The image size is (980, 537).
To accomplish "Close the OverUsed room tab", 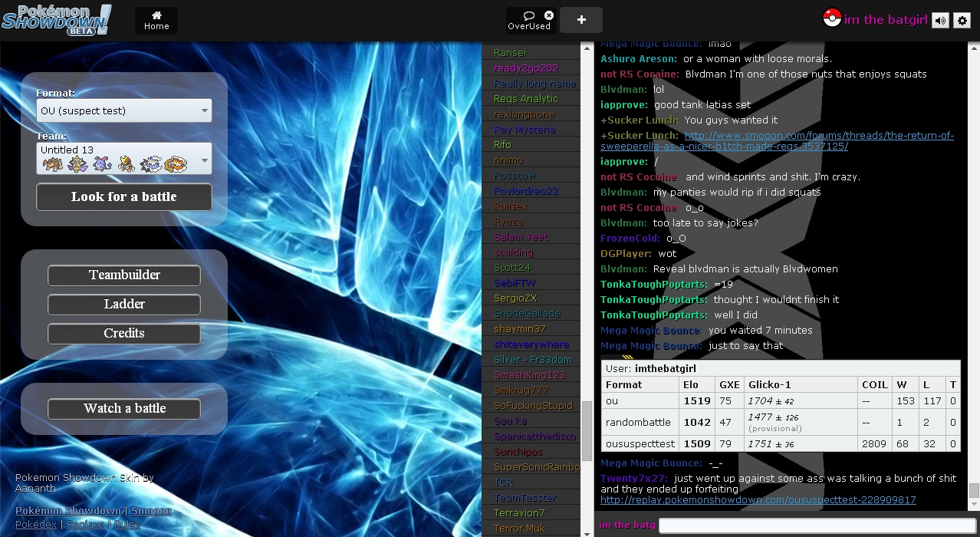I will click(x=549, y=15).
